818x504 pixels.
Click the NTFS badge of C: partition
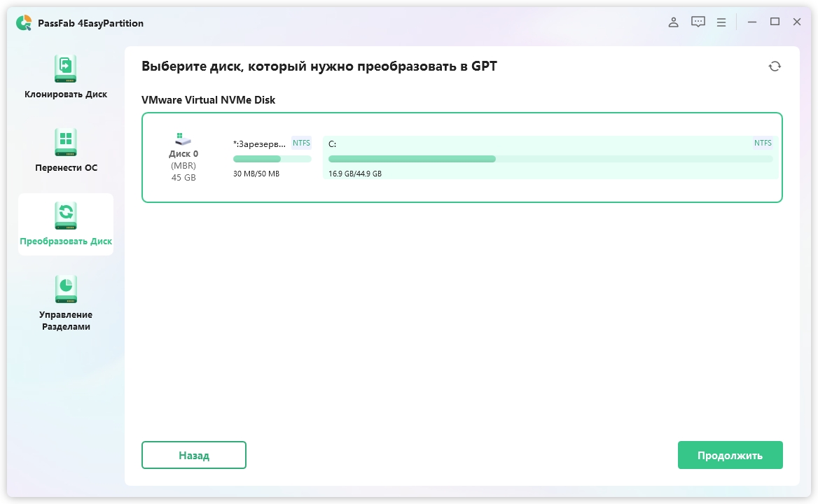[x=763, y=143]
